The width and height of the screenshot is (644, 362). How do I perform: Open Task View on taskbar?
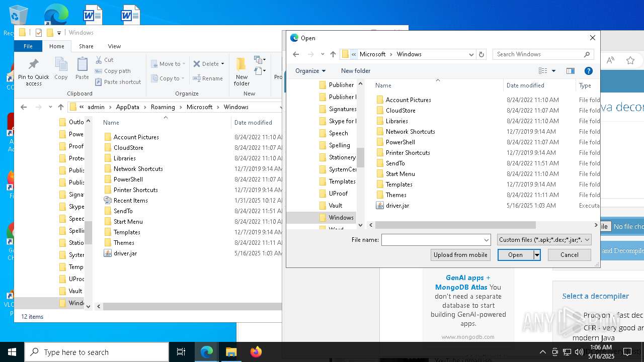(x=181, y=352)
